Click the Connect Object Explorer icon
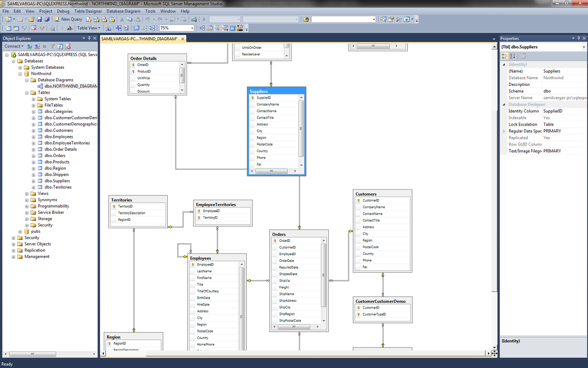The height and width of the screenshot is (368, 588). coord(29,46)
